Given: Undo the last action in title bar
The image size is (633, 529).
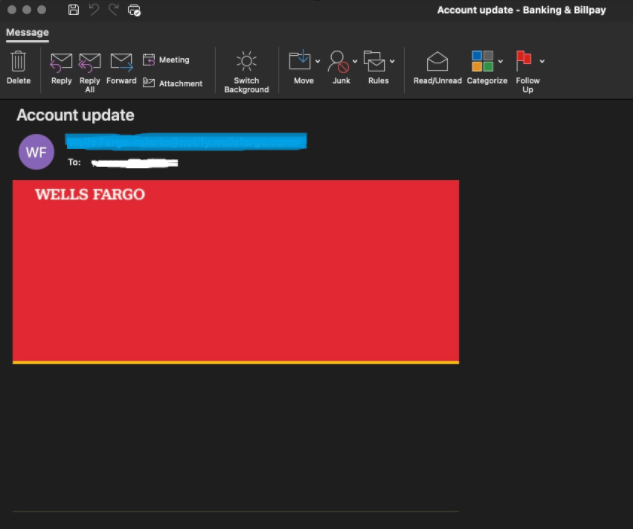Looking at the screenshot, I should [94, 10].
